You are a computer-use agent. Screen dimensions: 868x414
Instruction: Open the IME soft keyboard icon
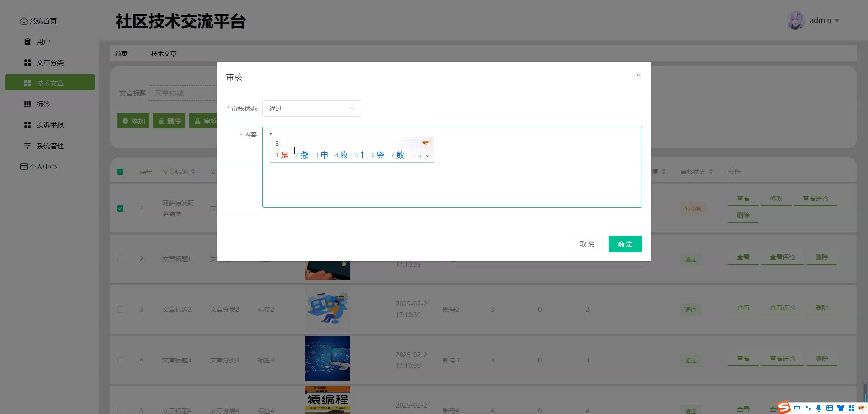pos(830,408)
